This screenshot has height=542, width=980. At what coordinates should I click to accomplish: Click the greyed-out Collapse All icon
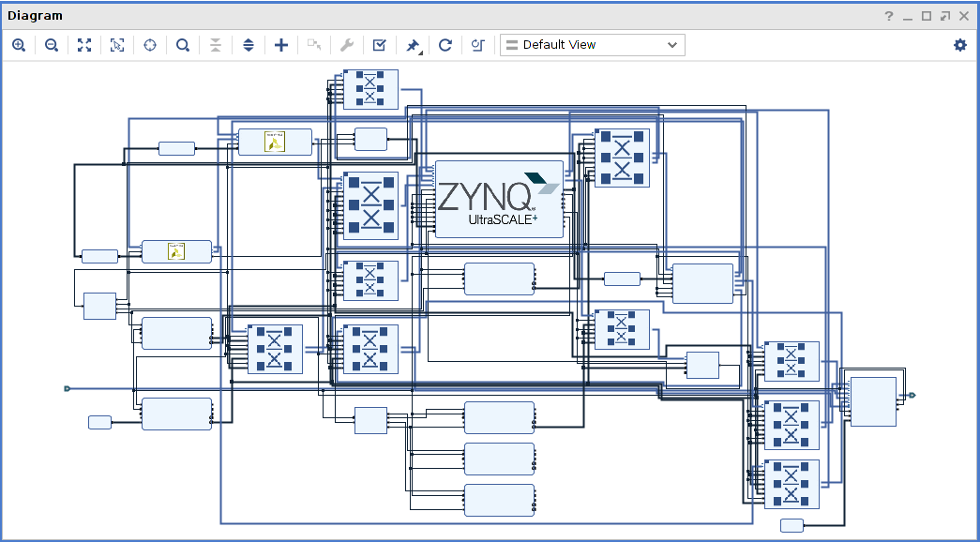216,45
